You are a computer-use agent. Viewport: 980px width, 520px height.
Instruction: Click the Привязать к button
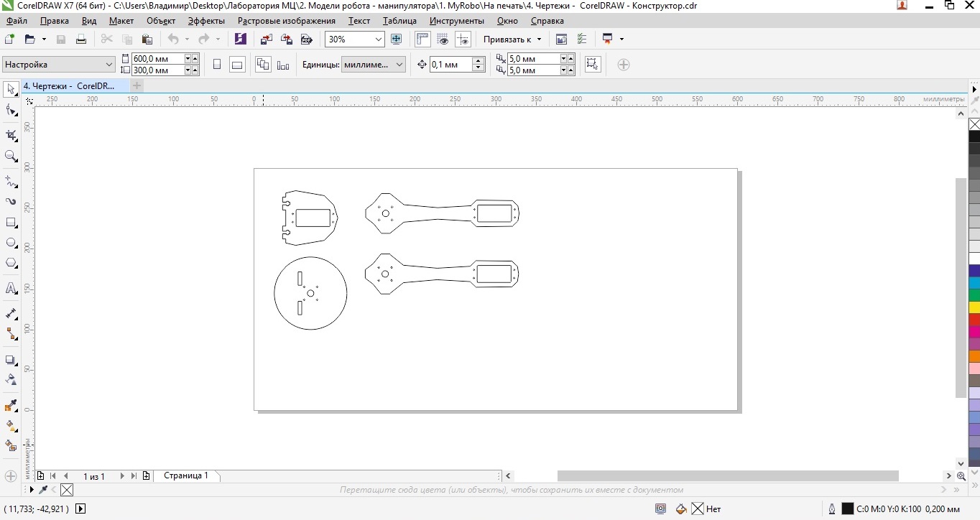pos(512,39)
